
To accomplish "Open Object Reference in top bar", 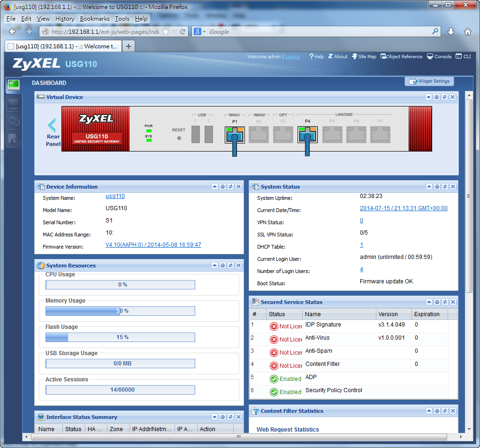I will [401, 57].
